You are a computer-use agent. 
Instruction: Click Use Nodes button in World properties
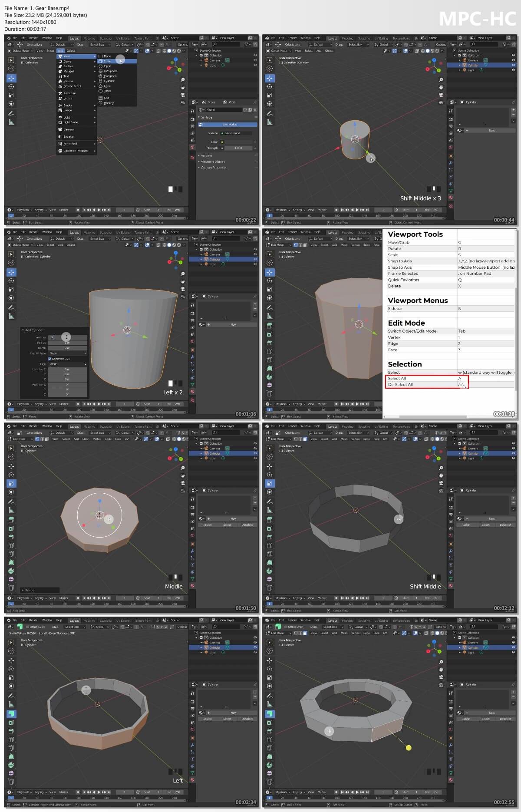click(228, 125)
